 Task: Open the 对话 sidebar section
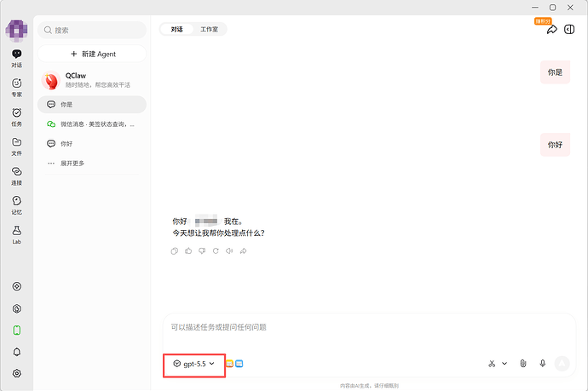coord(16,59)
